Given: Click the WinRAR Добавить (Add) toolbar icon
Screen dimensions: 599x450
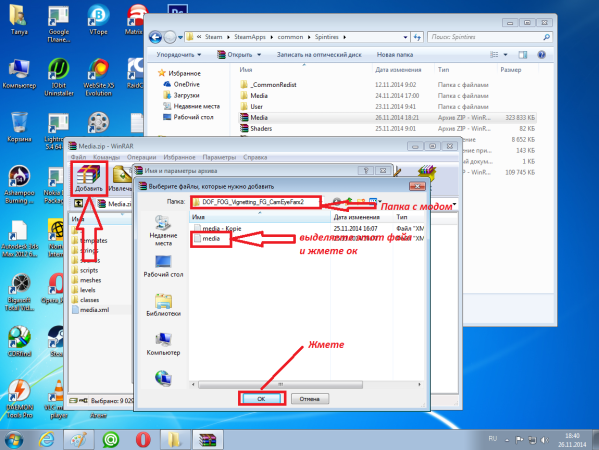Looking at the screenshot, I should click(89, 178).
